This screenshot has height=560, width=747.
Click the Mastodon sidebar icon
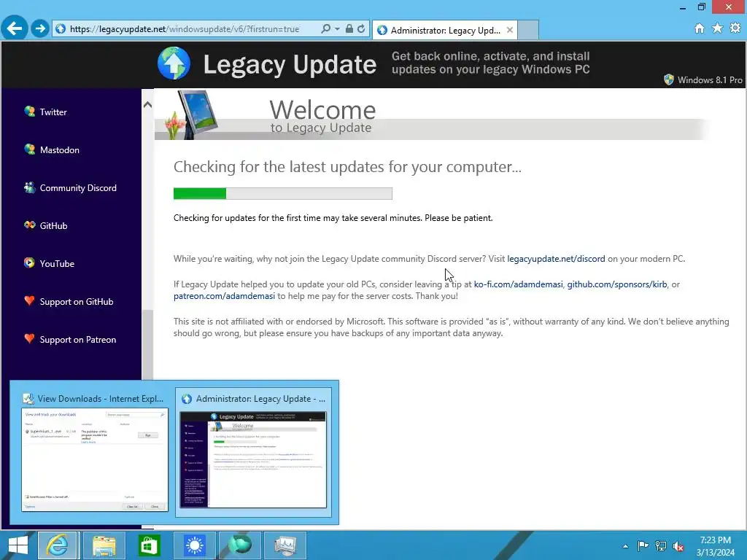[29, 149]
